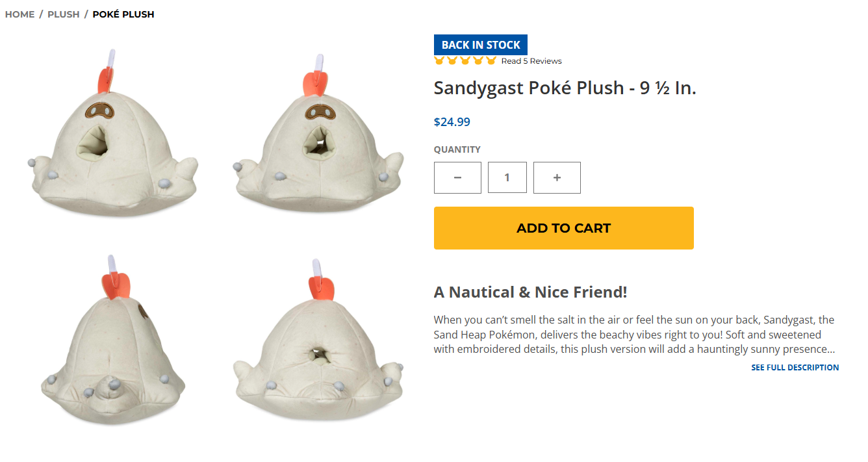
Task: Click the minus quantity button
Action: click(x=457, y=177)
